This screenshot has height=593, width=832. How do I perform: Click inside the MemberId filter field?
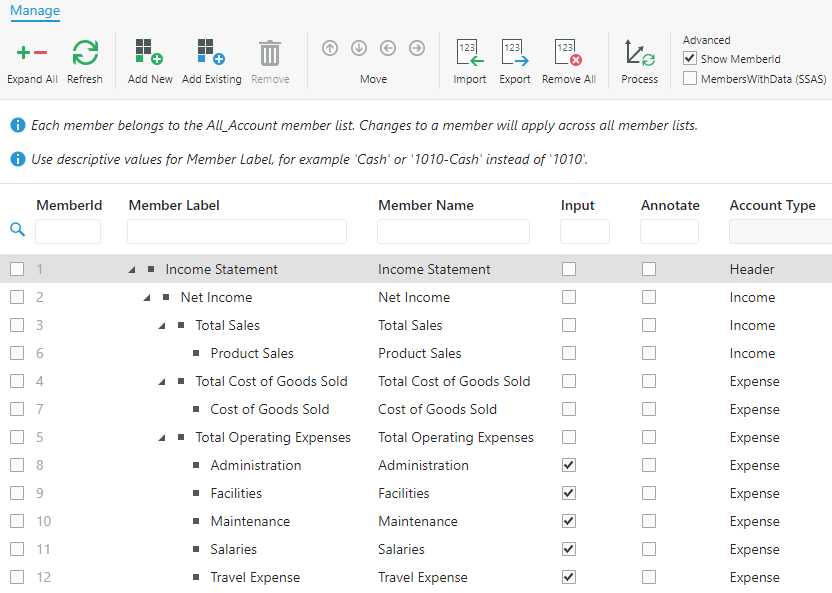tap(69, 230)
